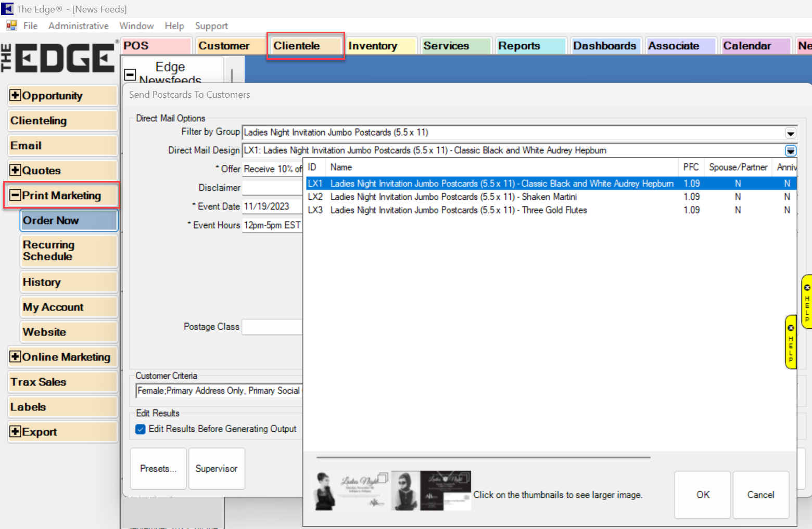
Task: Collapse the Print Marketing section
Action: (16, 195)
